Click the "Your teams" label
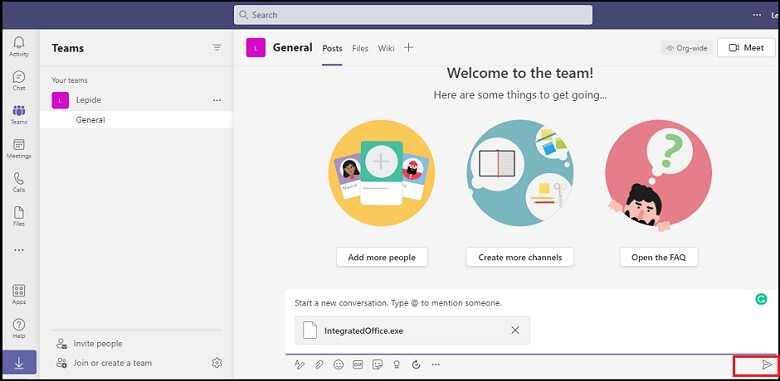 70,80
